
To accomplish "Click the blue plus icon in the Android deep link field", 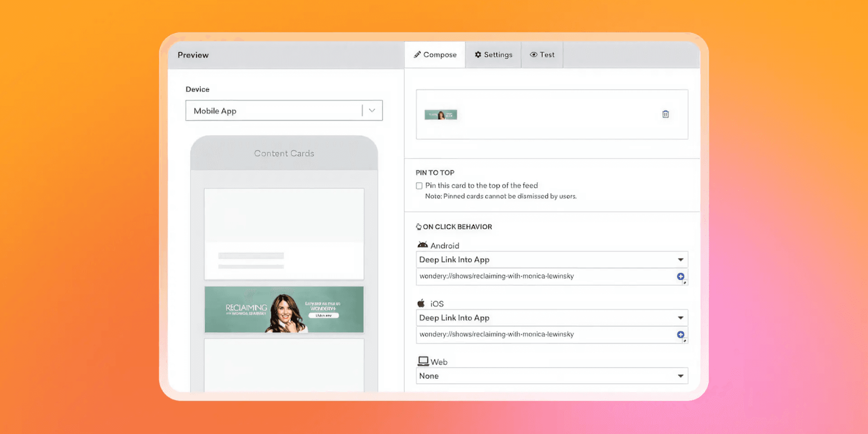I will 680,277.
